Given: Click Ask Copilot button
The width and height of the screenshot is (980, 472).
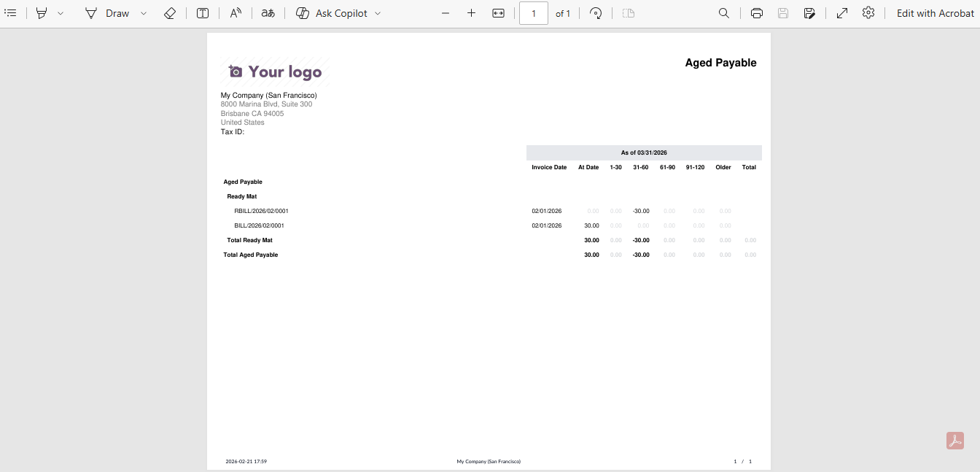Looking at the screenshot, I should pos(332,13).
